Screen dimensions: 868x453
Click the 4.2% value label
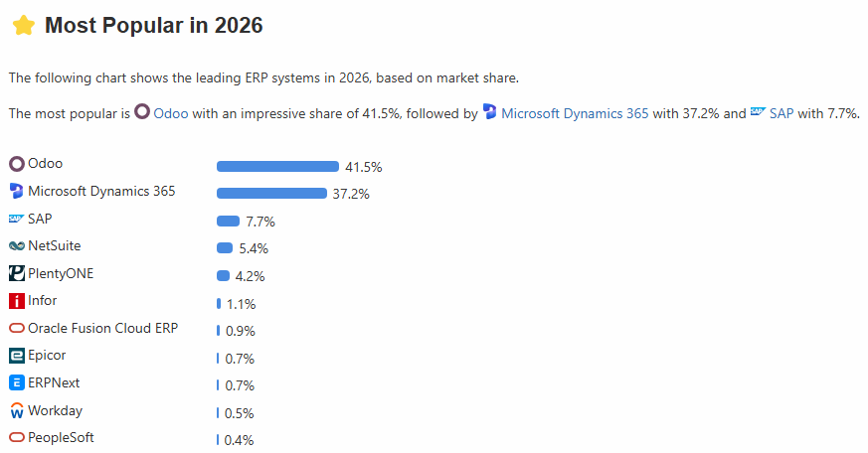click(251, 276)
